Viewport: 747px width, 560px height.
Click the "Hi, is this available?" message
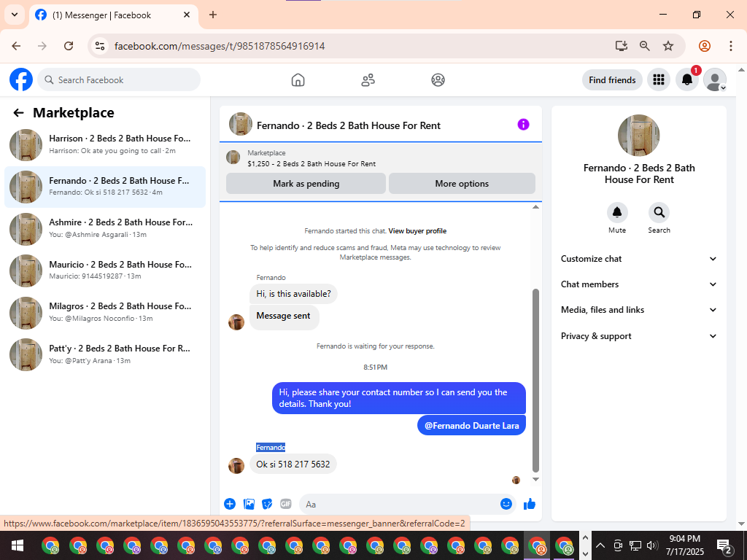293,294
